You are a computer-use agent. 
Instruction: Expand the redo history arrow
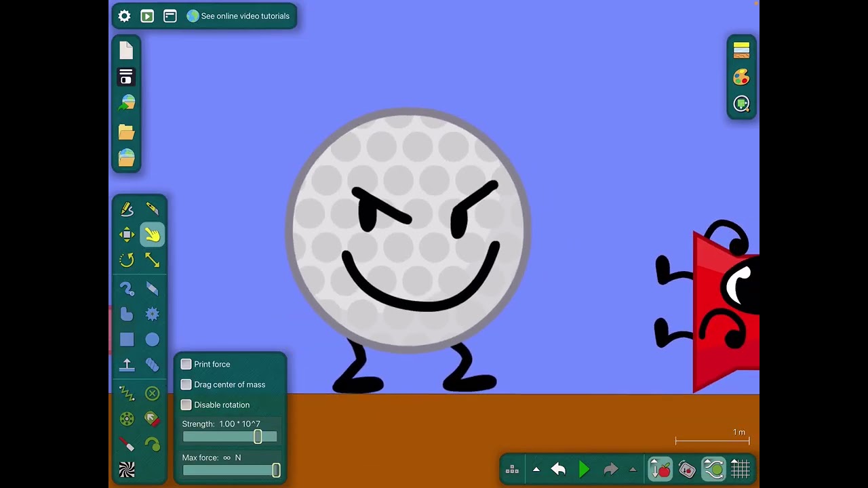pyautogui.click(x=633, y=469)
